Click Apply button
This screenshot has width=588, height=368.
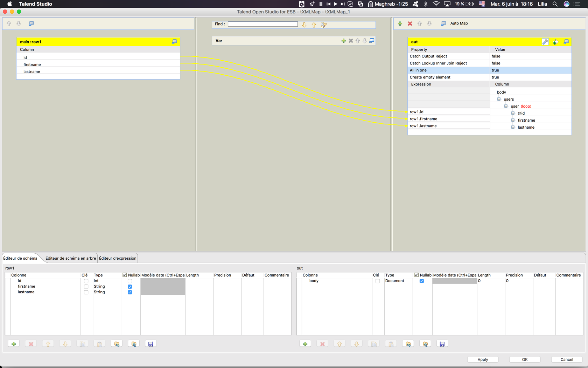[483, 360]
